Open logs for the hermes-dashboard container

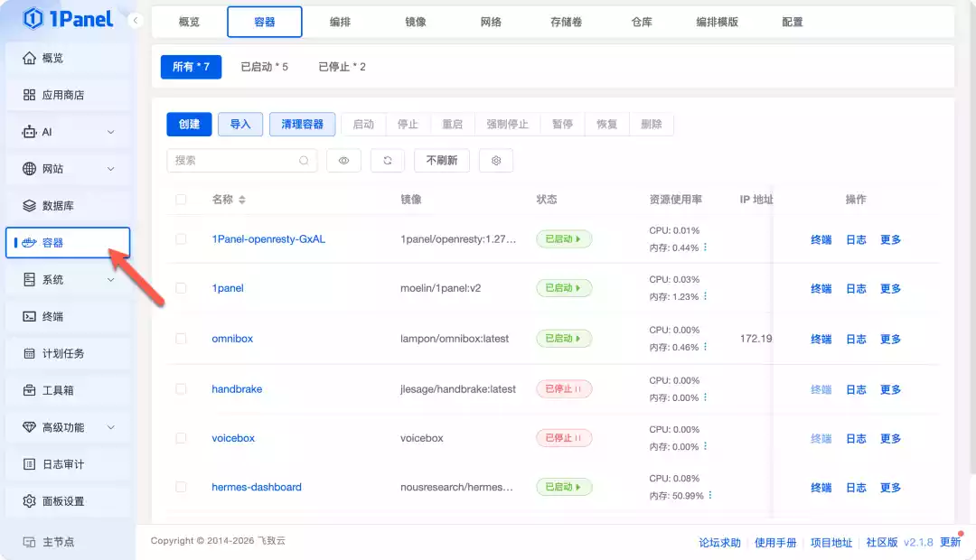(x=855, y=487)
